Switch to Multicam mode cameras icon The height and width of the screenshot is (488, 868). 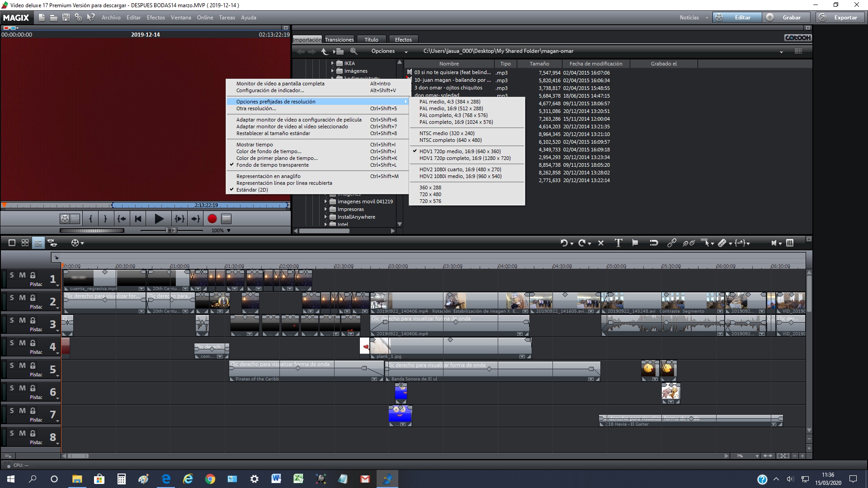click(52, 243)
